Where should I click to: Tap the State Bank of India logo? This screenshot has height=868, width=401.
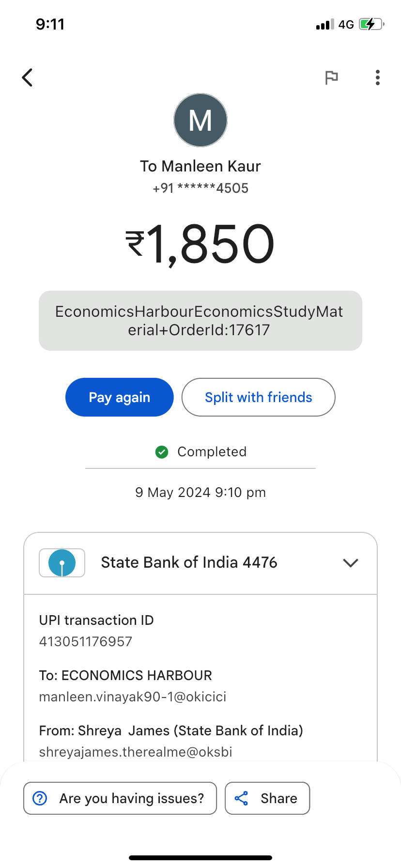pos(62,563)
